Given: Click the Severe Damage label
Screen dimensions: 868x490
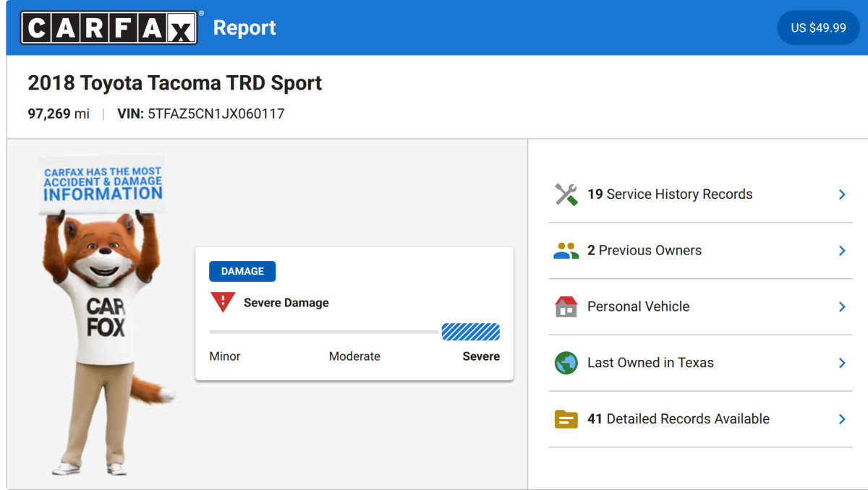Looking at the screenshot, I should pos(286,303).
